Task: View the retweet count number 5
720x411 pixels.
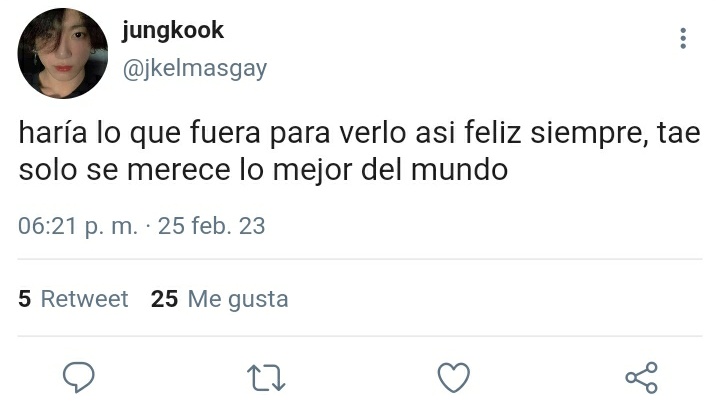Action: [24, 299]
